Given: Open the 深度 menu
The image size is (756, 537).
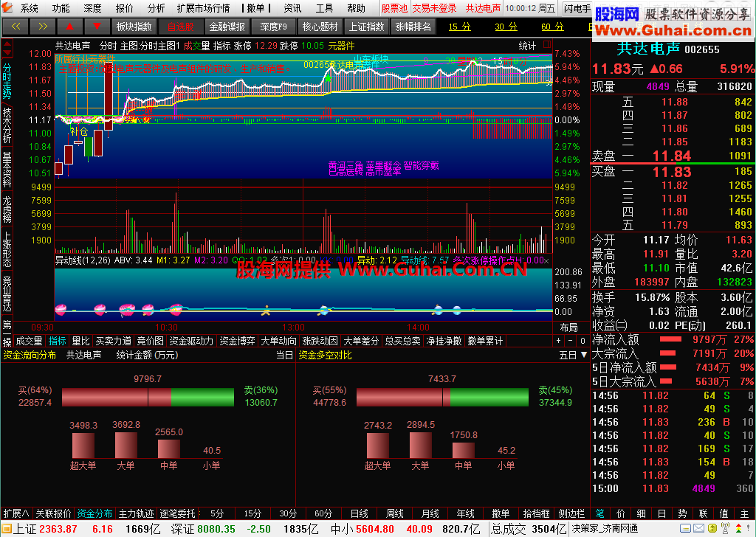Looking at the screenshot, I should 92,8.
